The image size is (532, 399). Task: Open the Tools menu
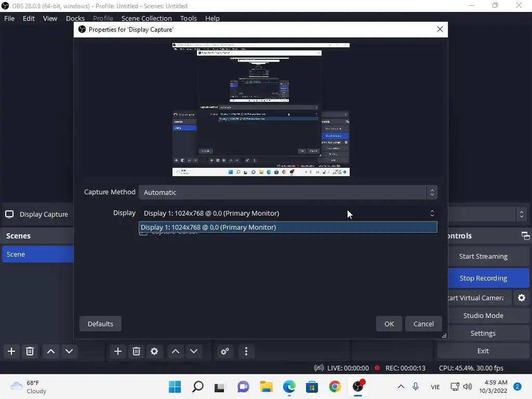(188, 18)
